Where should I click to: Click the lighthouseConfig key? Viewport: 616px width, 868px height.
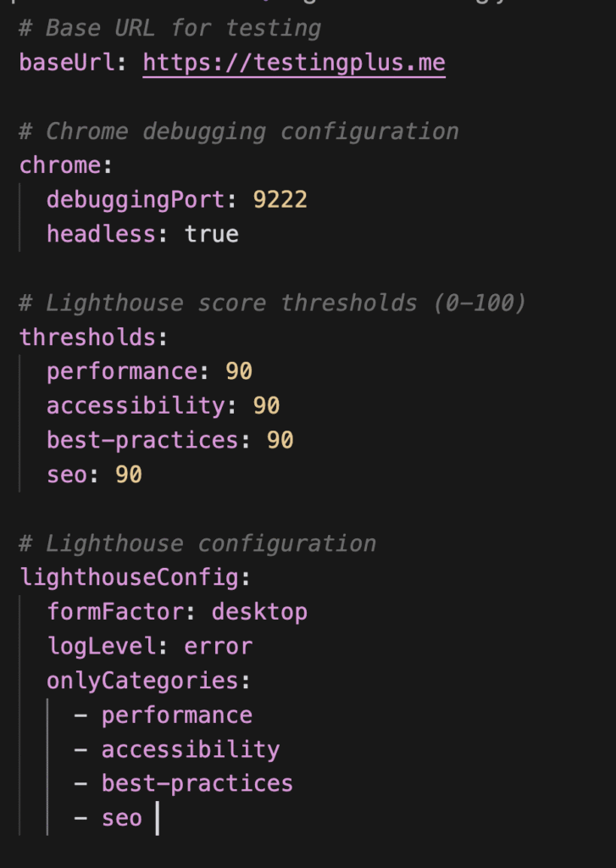click(129, 577)
